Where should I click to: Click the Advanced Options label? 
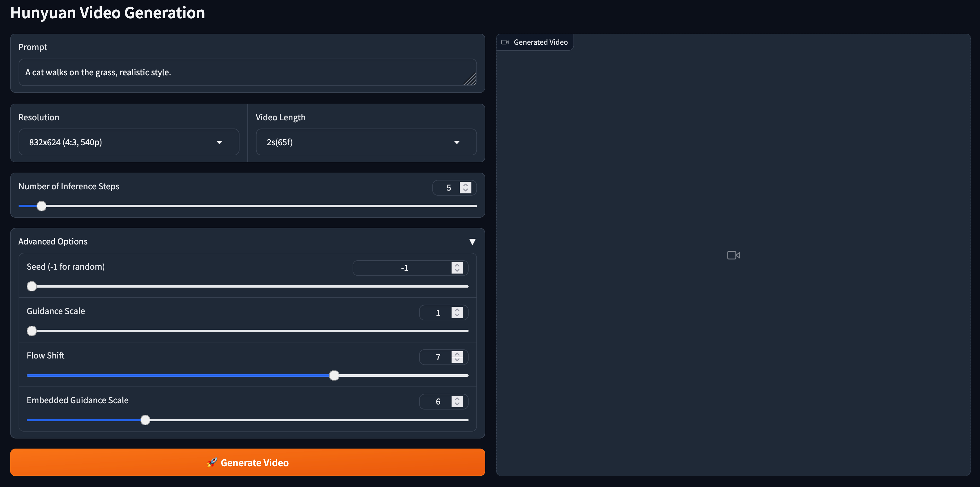53,241
